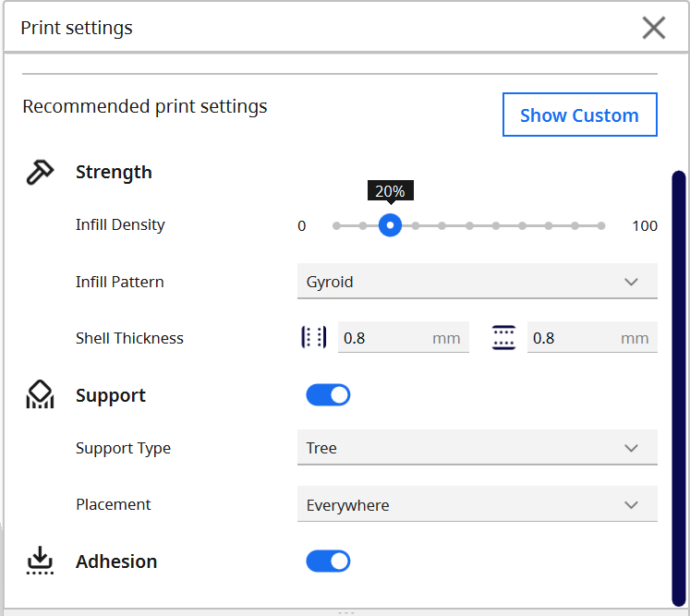Open the Infill Pattern Gyroid dropdown
This screenshot has width=690, height=616.
point(477,282)
